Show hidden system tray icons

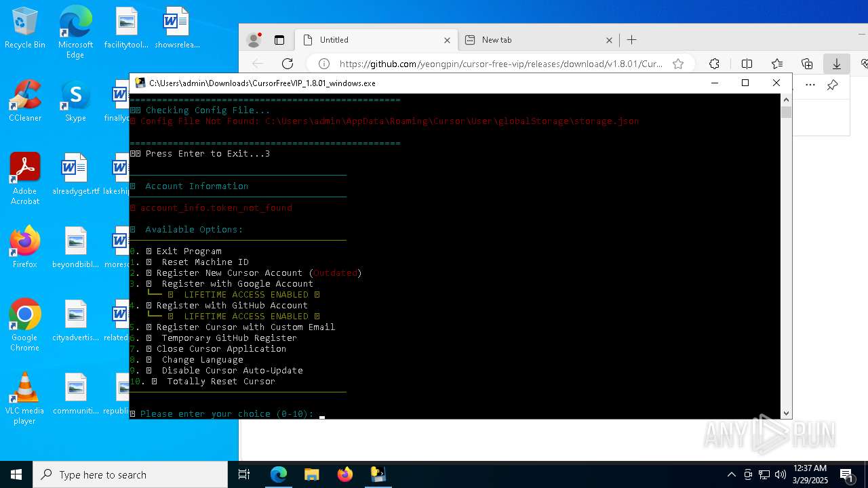(x=731, y=474)
